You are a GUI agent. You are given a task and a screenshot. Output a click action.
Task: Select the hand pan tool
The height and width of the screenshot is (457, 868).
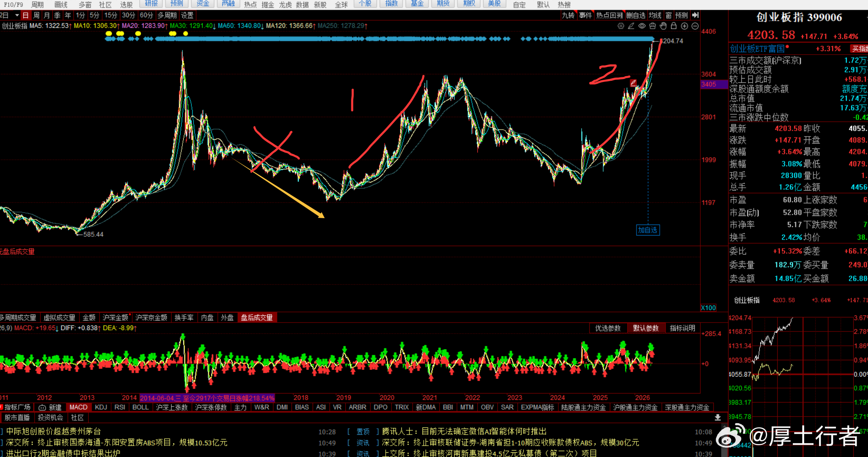click(x=663, y=26)
